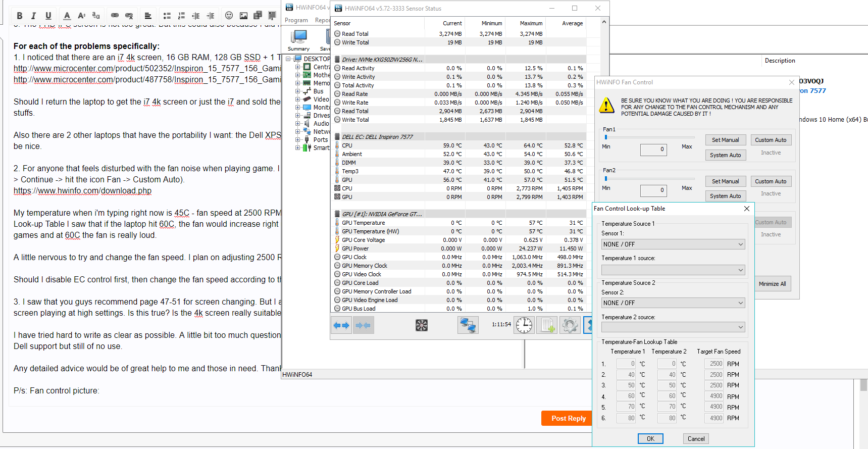The image size is (868, 449).
Task: Click Set Manual for Fan2
Action: (x=725, y=181)
